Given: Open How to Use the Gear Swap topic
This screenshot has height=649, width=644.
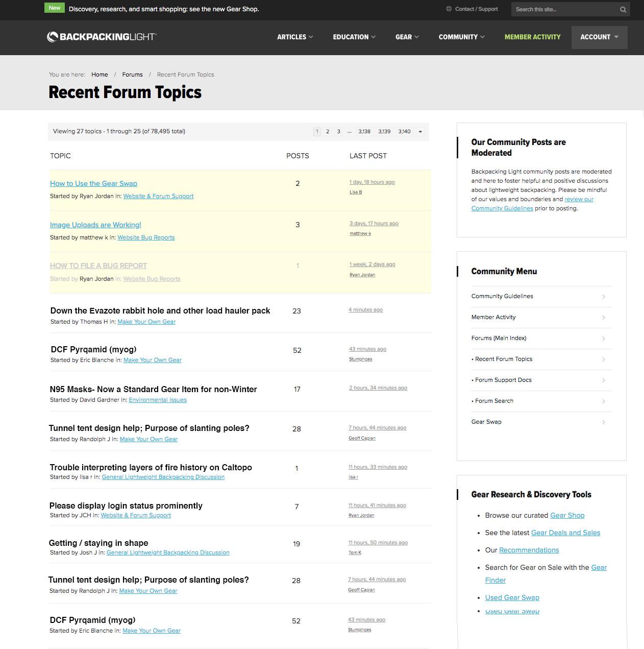Looking at the screenshot, I should (93, 183).
